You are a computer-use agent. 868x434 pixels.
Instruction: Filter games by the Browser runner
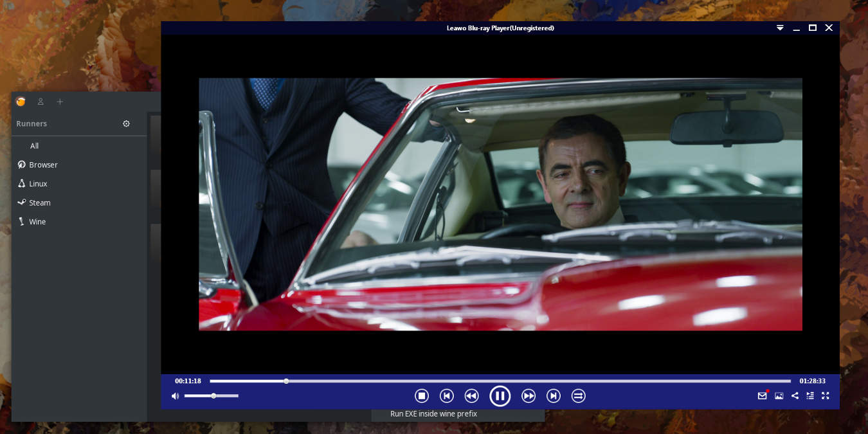pyautogui.click(x=43, y=165)
